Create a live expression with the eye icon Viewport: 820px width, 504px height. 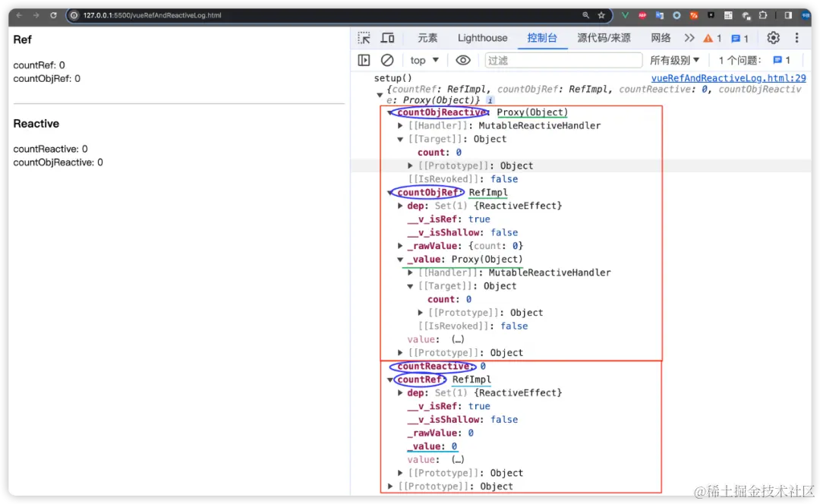point(463,60)
